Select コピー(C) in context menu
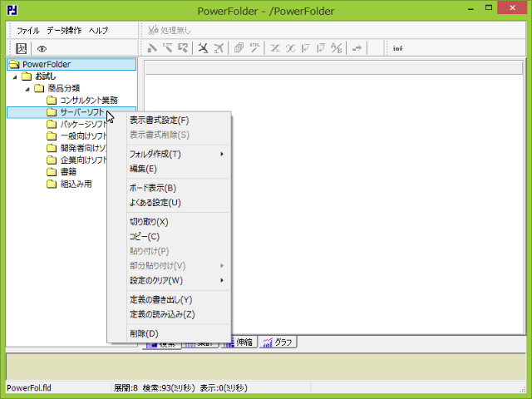The width and height of the screenshot is (532, 399). coord(179,236)
